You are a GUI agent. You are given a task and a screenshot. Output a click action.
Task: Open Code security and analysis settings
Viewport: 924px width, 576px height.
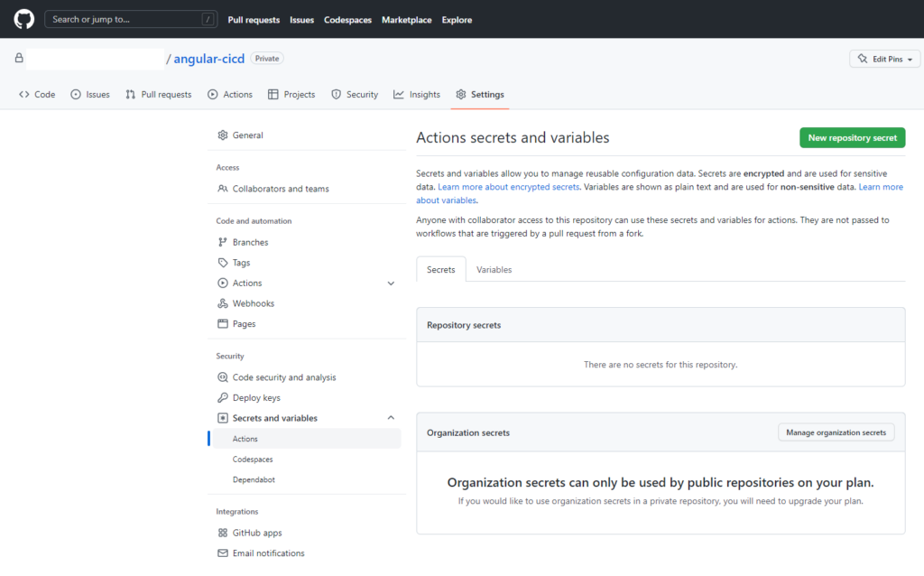pyautogui.click(x=284, y=377)
